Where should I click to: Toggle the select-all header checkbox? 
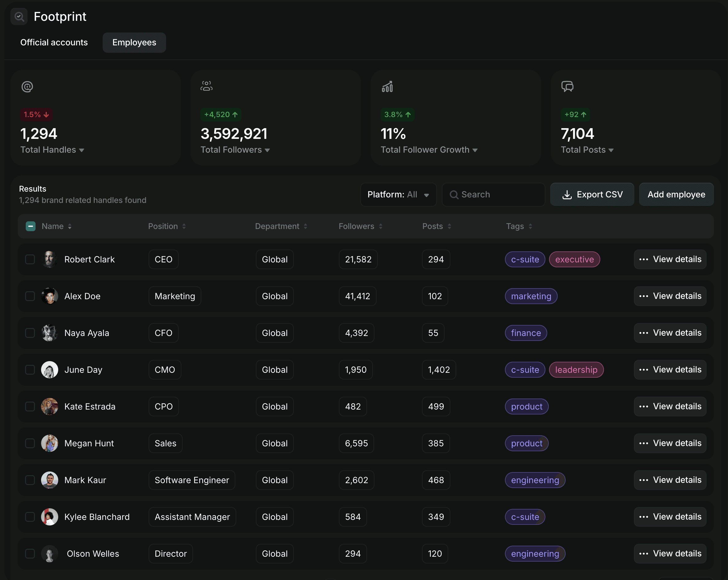pos(30,226)
